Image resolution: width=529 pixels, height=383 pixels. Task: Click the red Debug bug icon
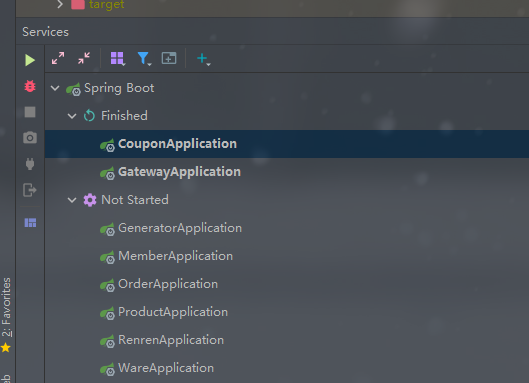click(30, 86)
